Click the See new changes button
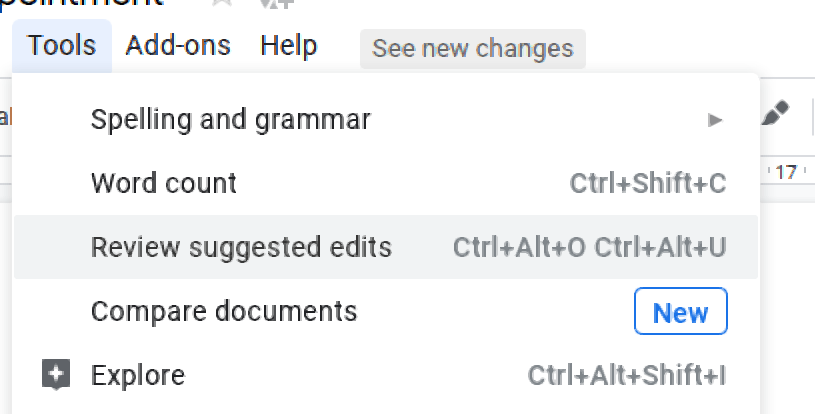This screenshot has width=815, height=414. tap(473, 49)
